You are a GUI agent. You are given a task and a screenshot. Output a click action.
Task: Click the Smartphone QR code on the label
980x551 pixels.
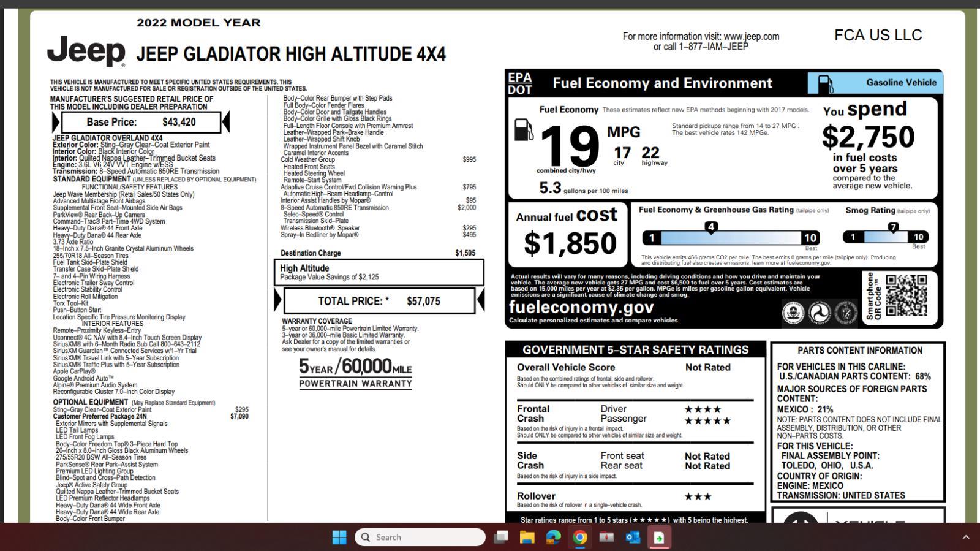coord(907,296)
